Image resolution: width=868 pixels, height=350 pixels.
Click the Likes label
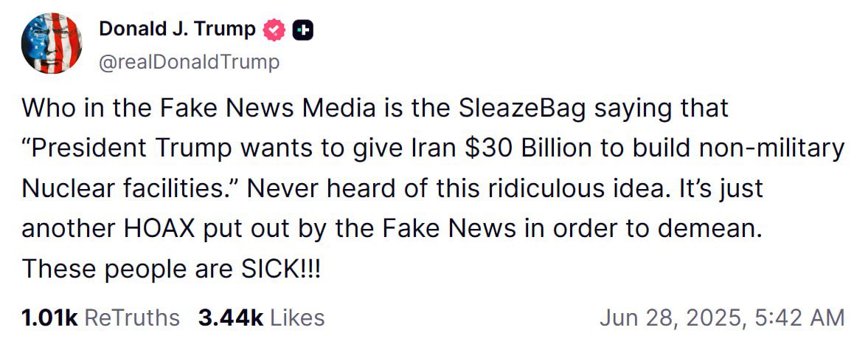297,318
